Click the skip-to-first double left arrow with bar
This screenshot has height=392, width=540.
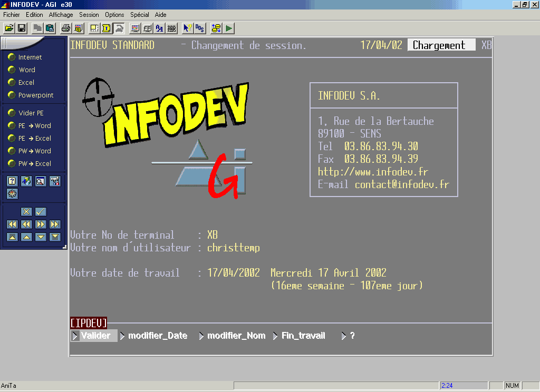point(12,224)
